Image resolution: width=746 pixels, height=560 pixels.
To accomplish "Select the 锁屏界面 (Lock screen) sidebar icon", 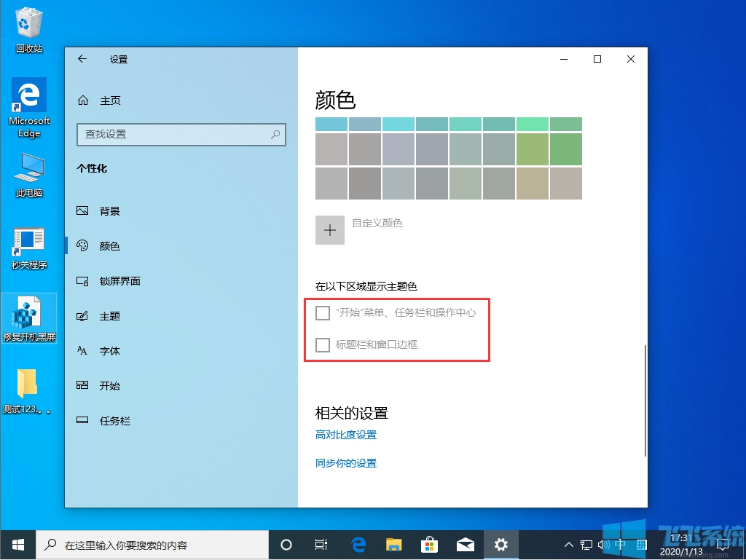I will pyautogui.click(x=82, y=280).
